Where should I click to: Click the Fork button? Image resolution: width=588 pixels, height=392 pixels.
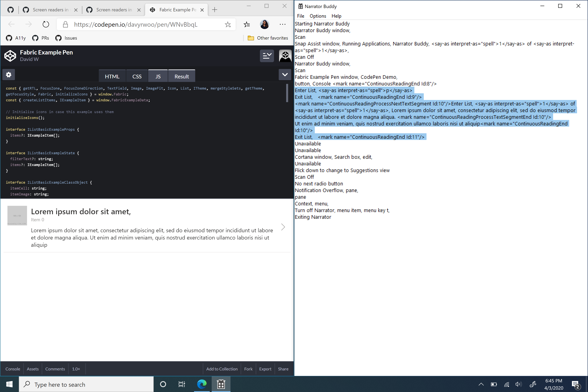point(248,369)
